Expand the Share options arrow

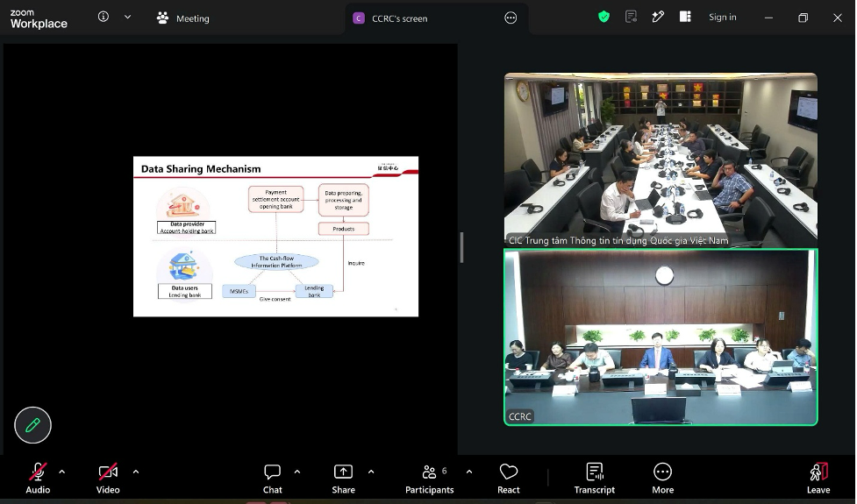[371, 472]
